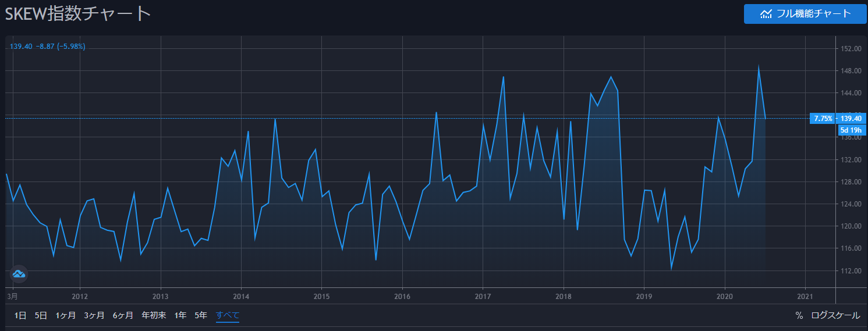
Task: Set the chart range to 3ヶ月
Action: click(94, 315)
